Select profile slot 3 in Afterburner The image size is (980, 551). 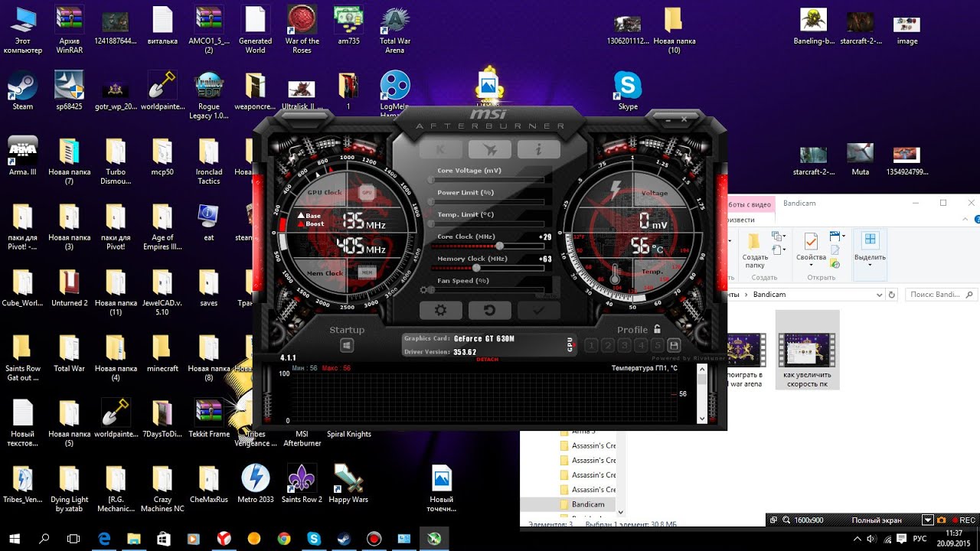(624, 346)
